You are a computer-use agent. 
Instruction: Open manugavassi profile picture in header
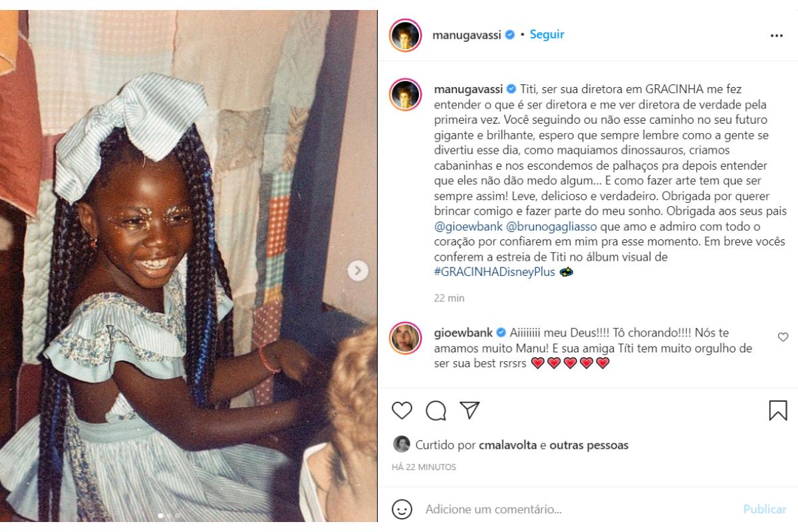tap(406, 35)
